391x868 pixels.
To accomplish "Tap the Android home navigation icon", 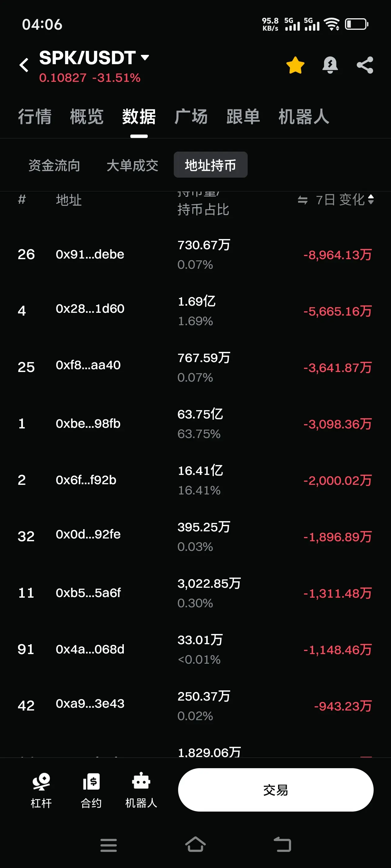I will [195, 845].
